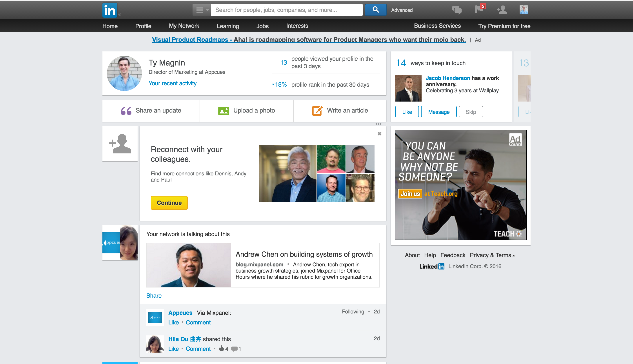
Task: Dismiss the Reconnect with colleagues card
Action: 379,133
